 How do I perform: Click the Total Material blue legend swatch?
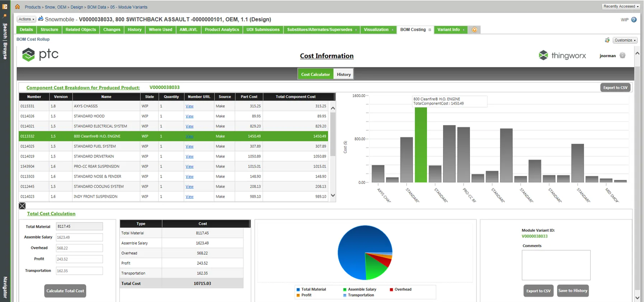pyautogui.click(x=298, y=289)
